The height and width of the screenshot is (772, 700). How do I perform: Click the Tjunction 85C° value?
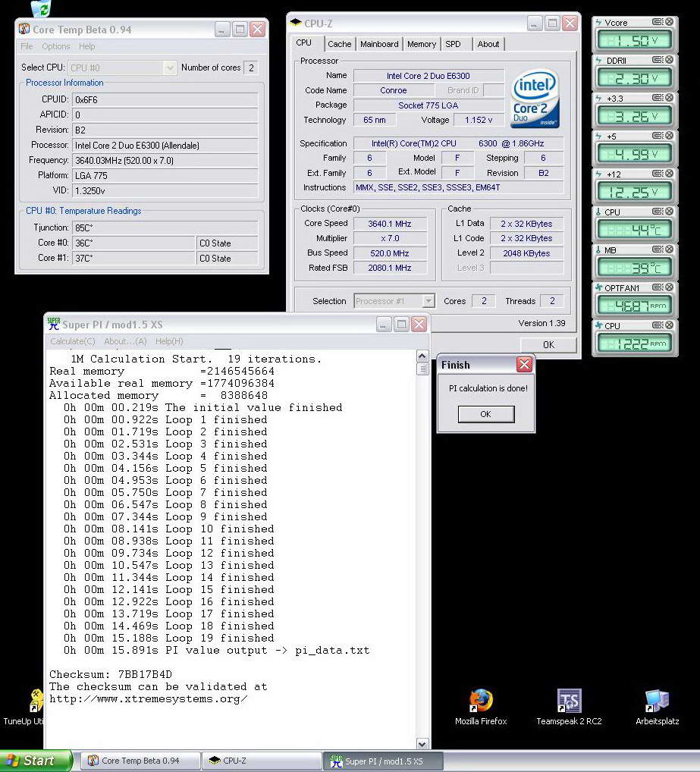[165, 228]
